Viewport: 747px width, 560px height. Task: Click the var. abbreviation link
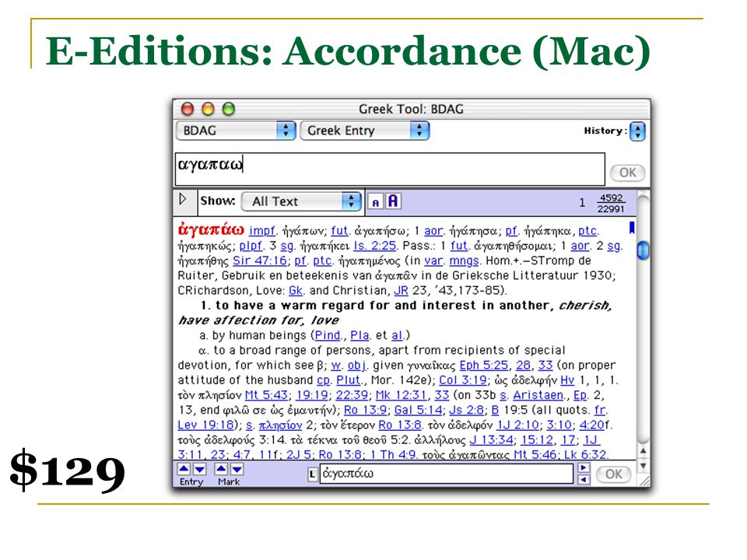(434, 261)
